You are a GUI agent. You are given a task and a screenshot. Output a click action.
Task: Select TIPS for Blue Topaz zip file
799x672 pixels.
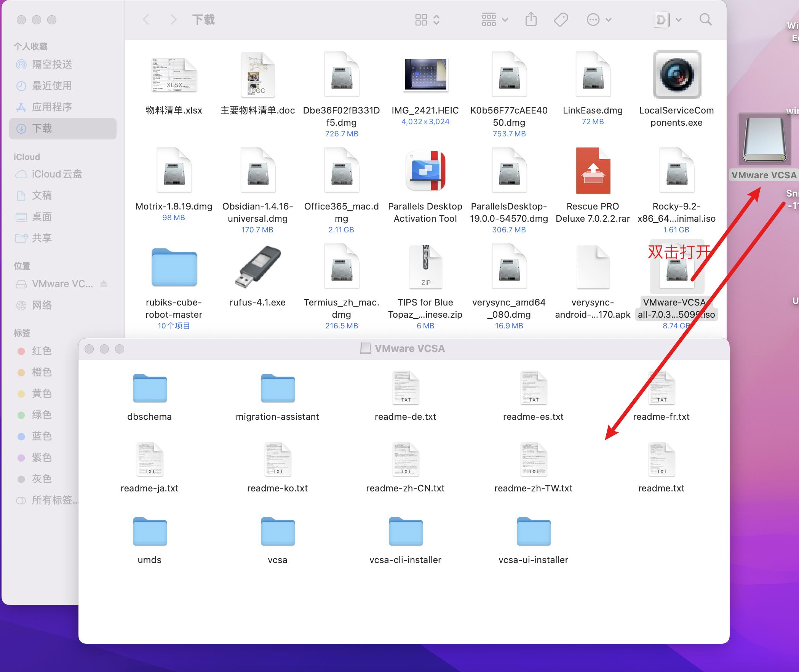tap(425, 266)
